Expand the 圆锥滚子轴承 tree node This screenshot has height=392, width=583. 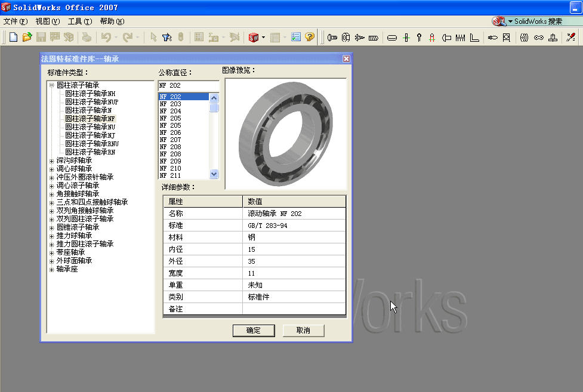pyautogui.click(x=52, y=228)
